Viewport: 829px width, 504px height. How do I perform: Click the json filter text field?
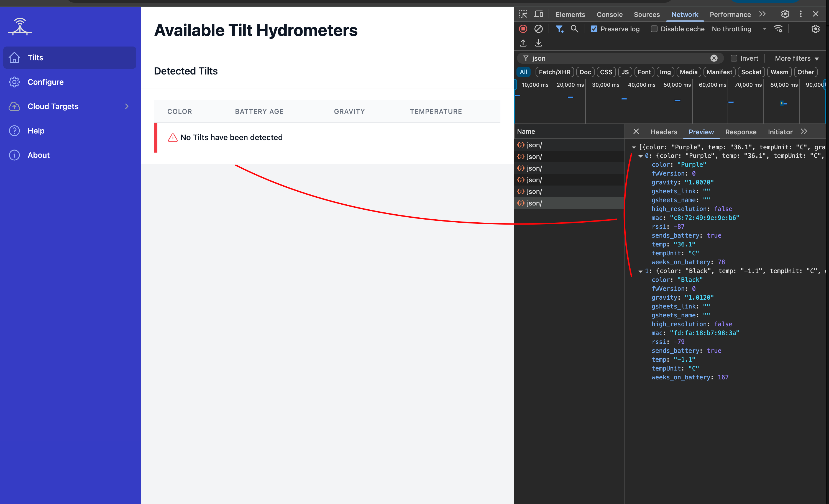tap(620, 58)
